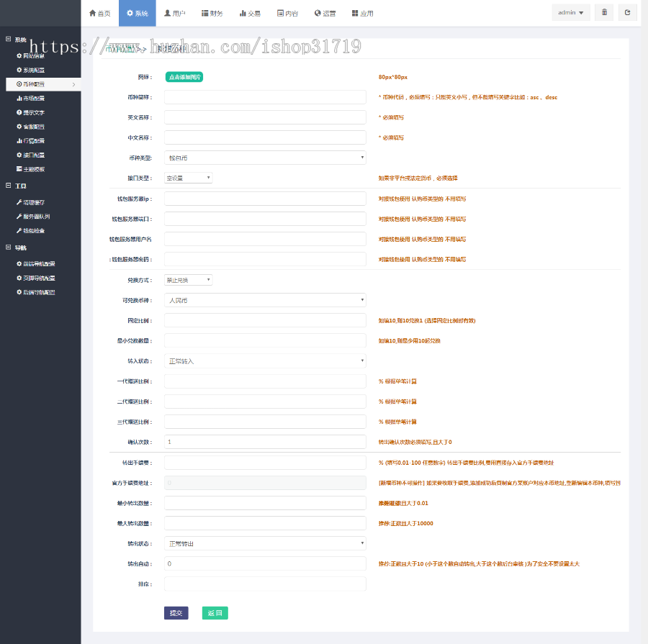This screenshot has height=644, width=648.
Task: Focus the 确认次数 input field
Action: [265, 442]
